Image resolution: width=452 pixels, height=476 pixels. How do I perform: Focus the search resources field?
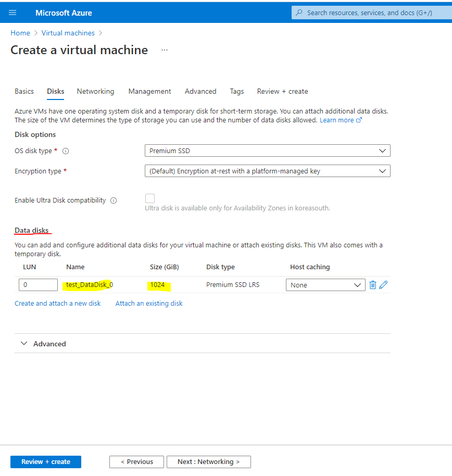(x=372, y=12)
